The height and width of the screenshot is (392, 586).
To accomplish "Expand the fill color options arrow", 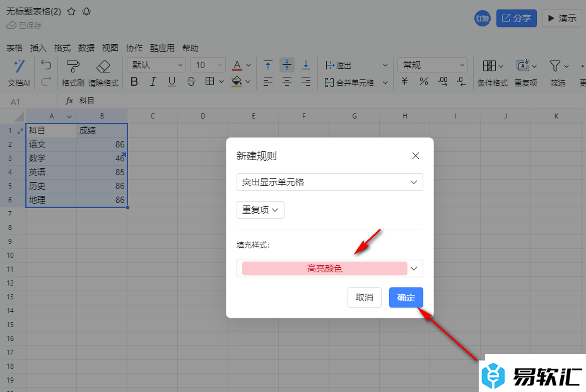I will [248, 81].
